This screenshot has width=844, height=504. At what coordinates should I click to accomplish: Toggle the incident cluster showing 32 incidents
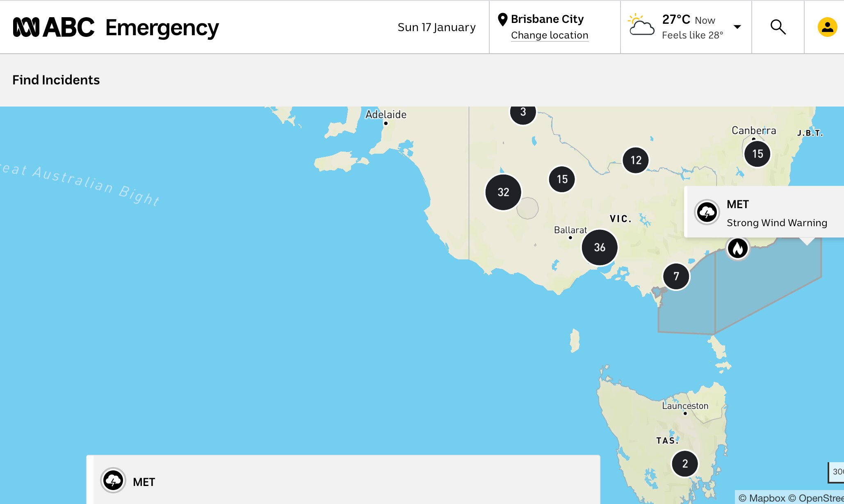(x=503, y=192)
